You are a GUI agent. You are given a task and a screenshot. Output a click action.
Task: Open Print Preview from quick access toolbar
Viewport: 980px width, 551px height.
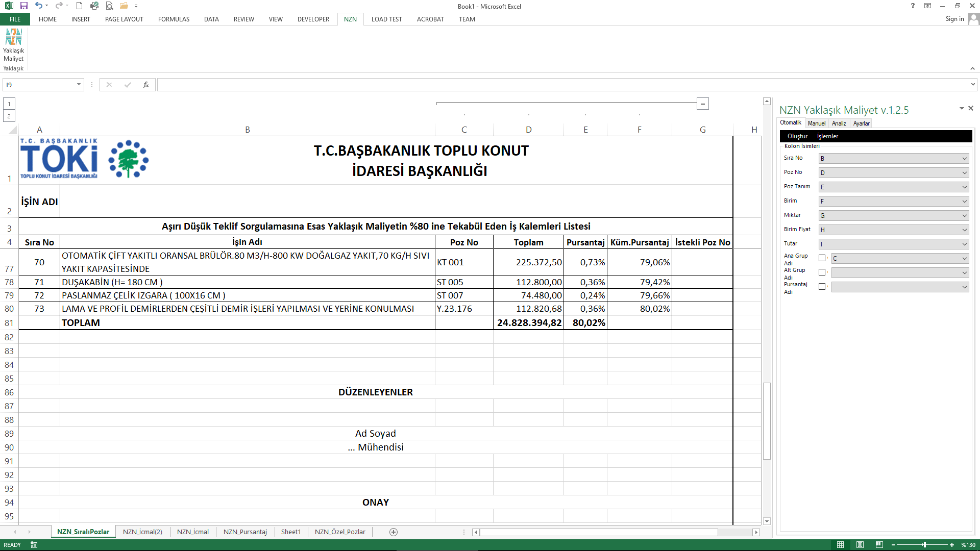[109, 6]
